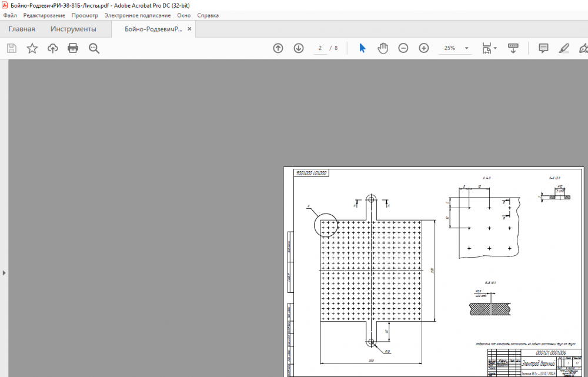Print the document with printer icon

coord(73,48)
